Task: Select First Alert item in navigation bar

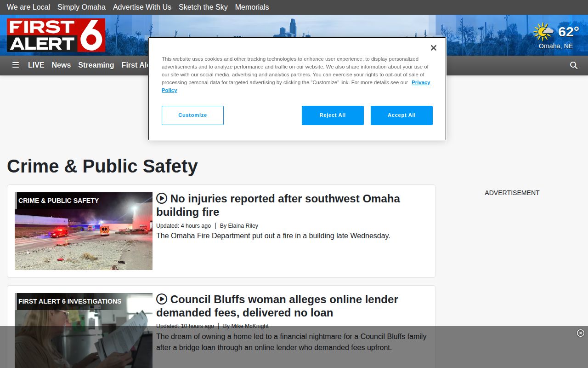Action: (x=135, y=65)
